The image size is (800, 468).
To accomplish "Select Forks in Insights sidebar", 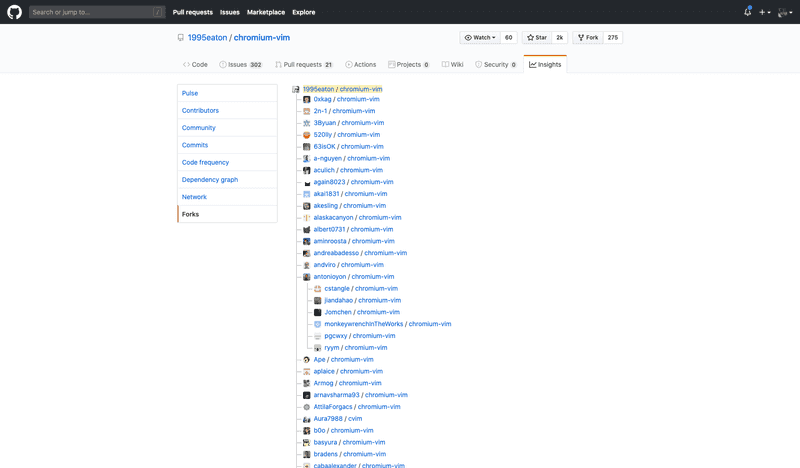I will coord(227,214).
